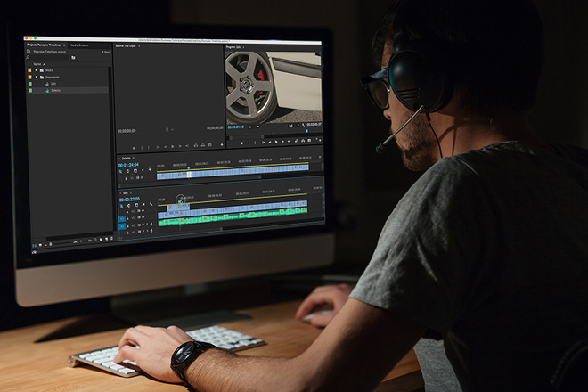
Task: Click Program monitor timecode 00:00:21:19
Action: pyautogui.click(x=235, y=127)
